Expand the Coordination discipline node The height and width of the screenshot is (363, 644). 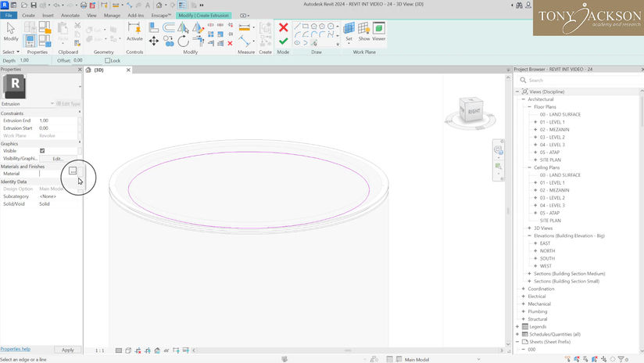click(524, 289)
